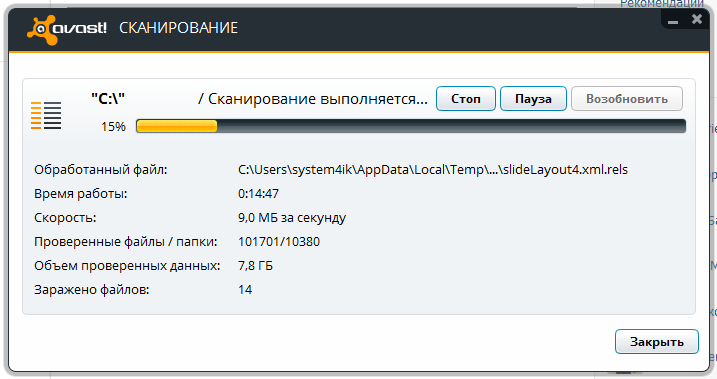Viewport: 717px width, 379px height.
Task: Click the elapsed time value 0:14:47
Action: coord(258,194)
